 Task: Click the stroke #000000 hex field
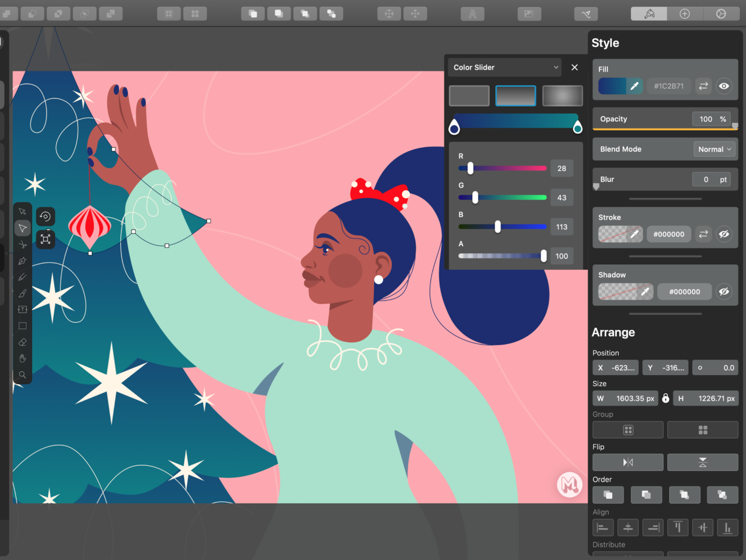(669, 234)
